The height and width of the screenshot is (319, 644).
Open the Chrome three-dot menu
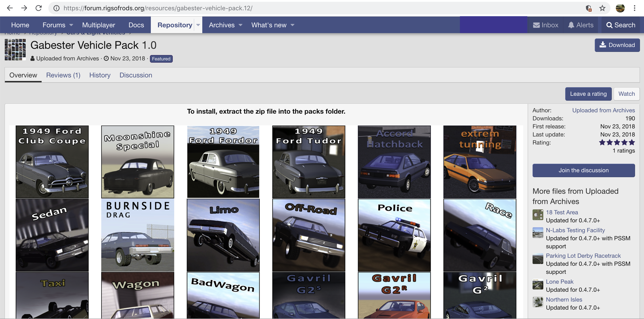[x=635, y=8]
